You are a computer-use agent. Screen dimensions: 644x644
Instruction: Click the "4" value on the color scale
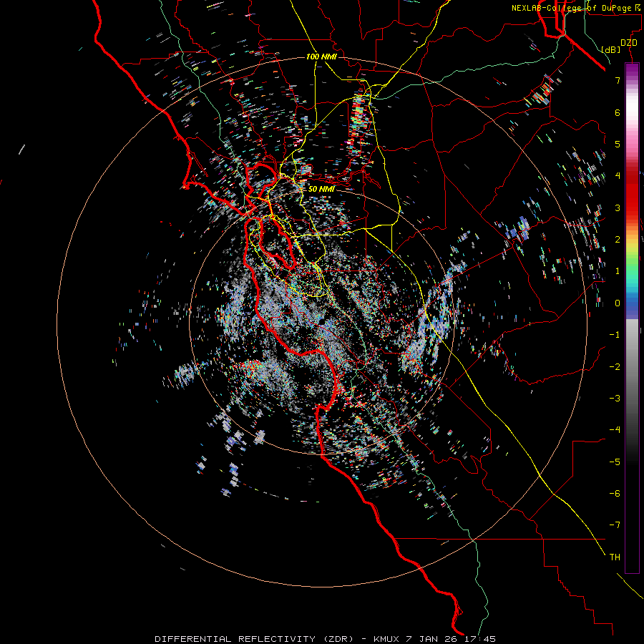pos(618,176)
